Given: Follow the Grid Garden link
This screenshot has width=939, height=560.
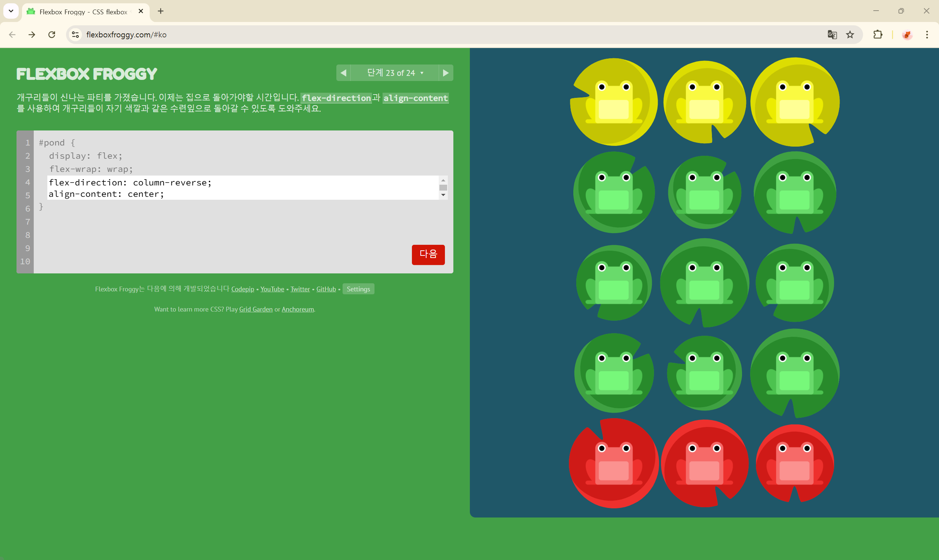Looking at the screenshot, I should [256, 309].
